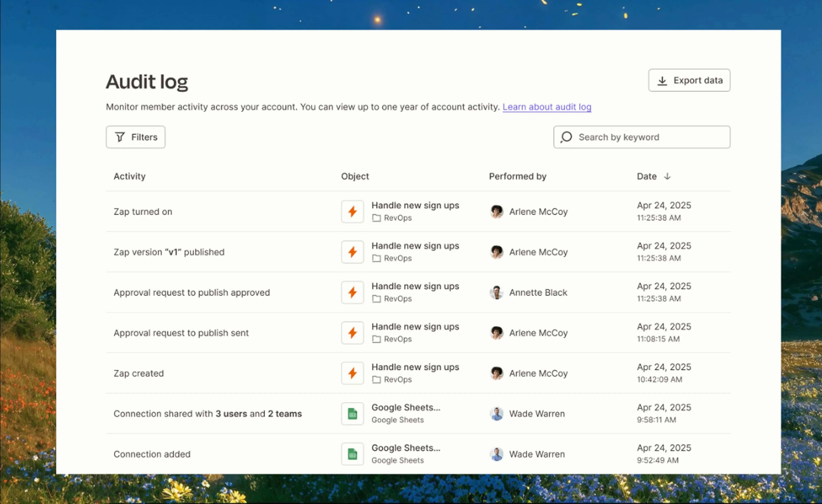822x504 pixels.
Task: Click the Google Sheets icon on Connection added row
Action: click(x=352, y=454)
